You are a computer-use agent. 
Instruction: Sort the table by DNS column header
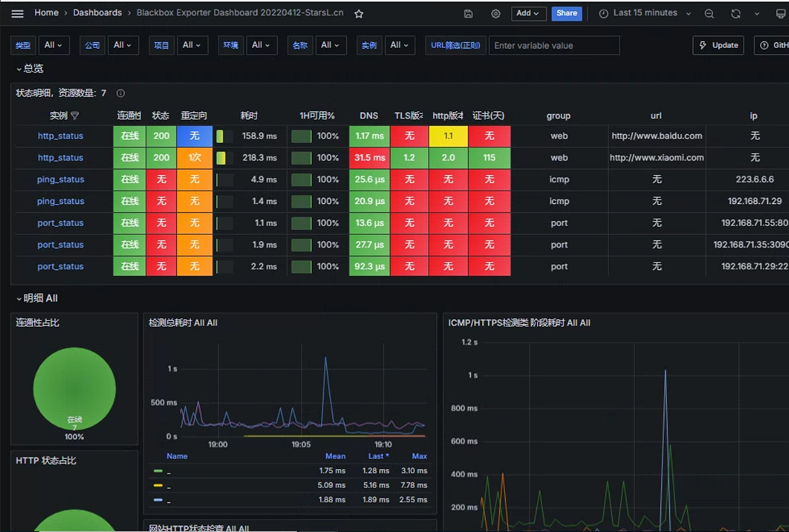coord(369,116)
